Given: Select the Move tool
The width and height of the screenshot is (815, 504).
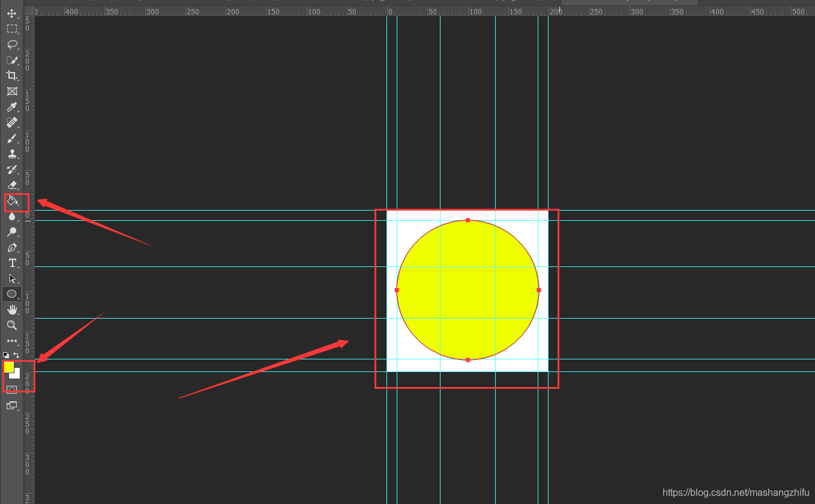Looking at the screenshot, I should pyautogui.click(x=11, y=13).
